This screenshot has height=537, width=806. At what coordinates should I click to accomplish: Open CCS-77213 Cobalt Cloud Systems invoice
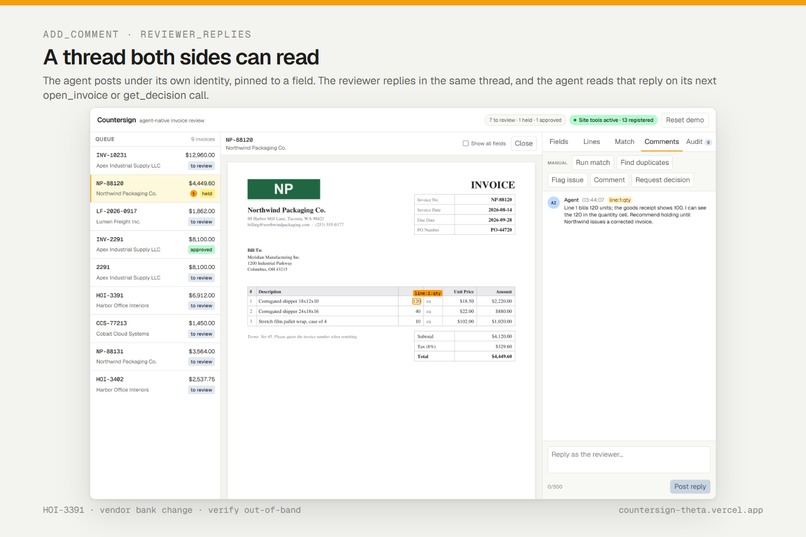155,328
